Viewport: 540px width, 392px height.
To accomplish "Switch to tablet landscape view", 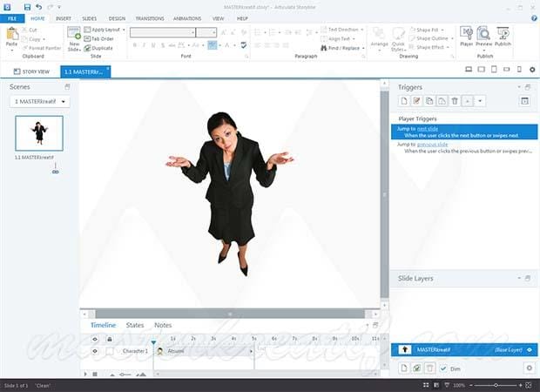I will coord(481,69).
